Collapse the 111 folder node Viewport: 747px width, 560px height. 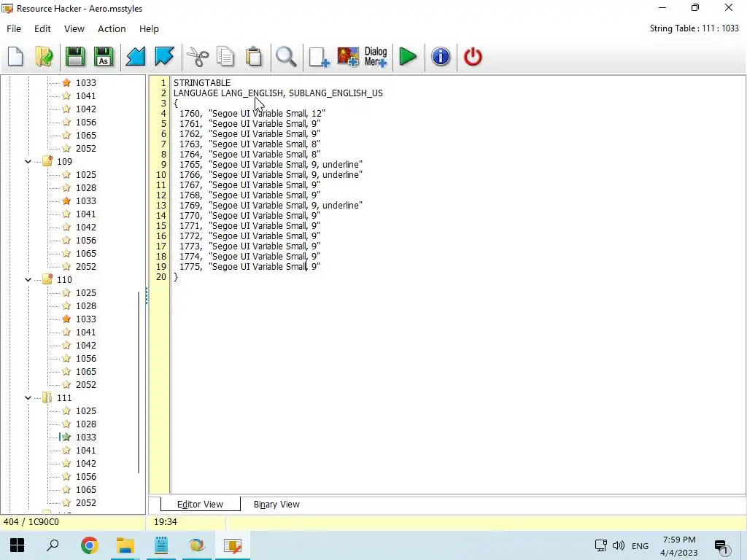(28, 397)
